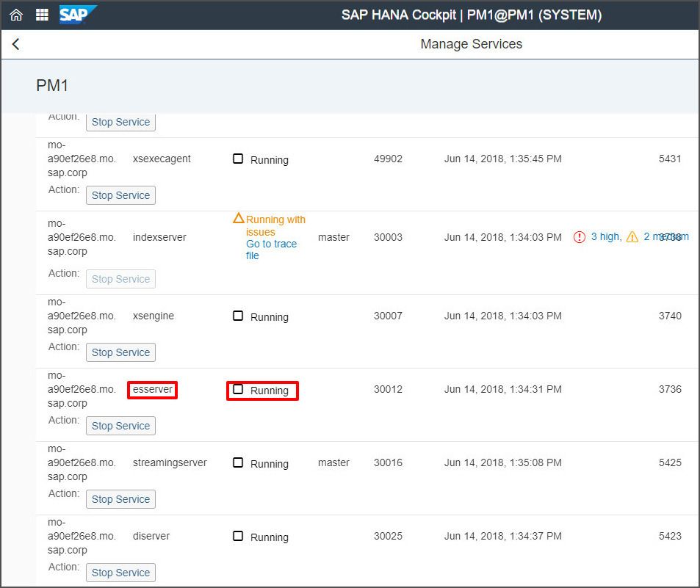Go back with the left arrow
700x588 pixels.
(15, 44)
